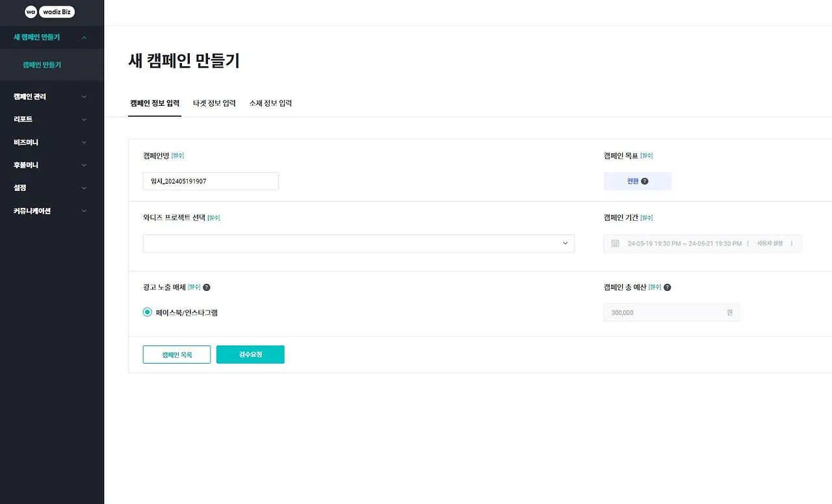
Task: Switch to the 타겟 정보 입력 tab
Action: click(214, 103)
